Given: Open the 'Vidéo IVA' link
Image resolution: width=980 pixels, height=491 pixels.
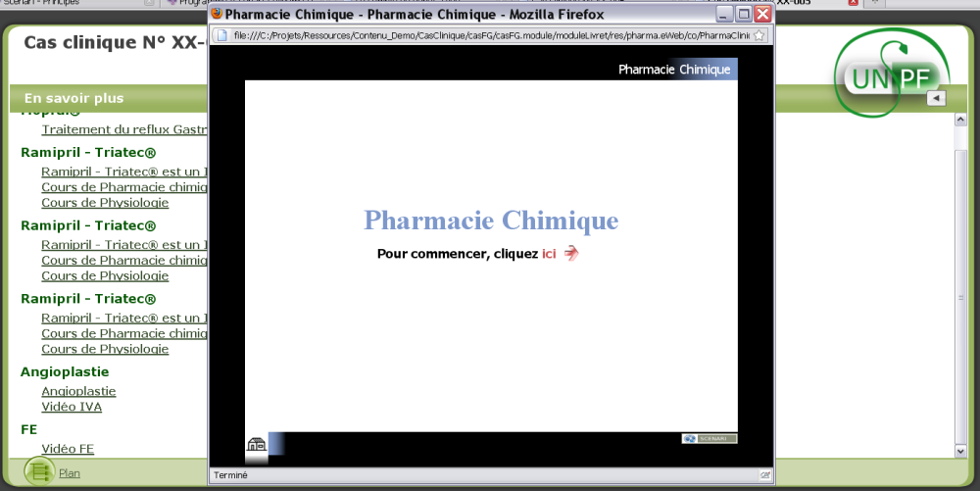Looking at the screenshot, I should pyautogui.click(x=72, y=407).
